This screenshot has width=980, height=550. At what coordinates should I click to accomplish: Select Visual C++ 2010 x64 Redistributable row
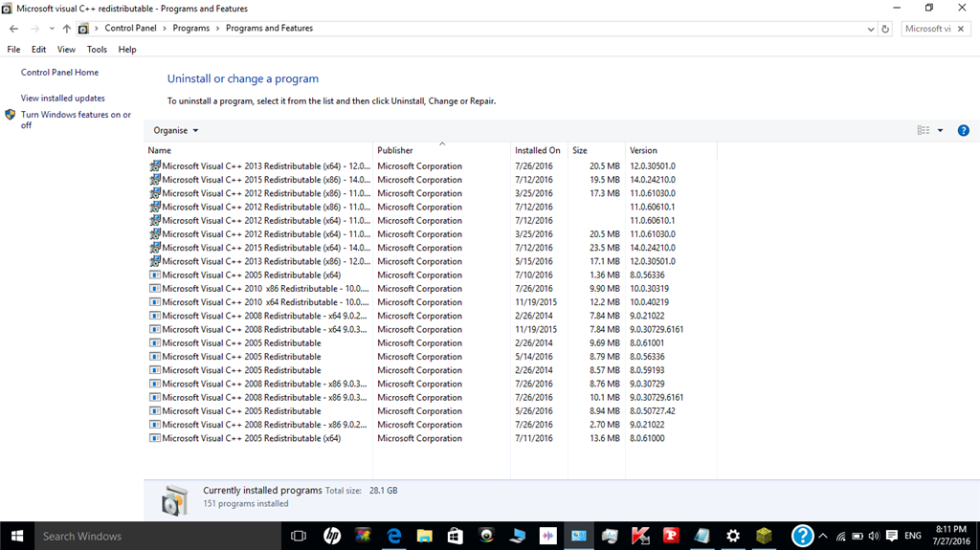pyautogui.click(x=432, y=302)
